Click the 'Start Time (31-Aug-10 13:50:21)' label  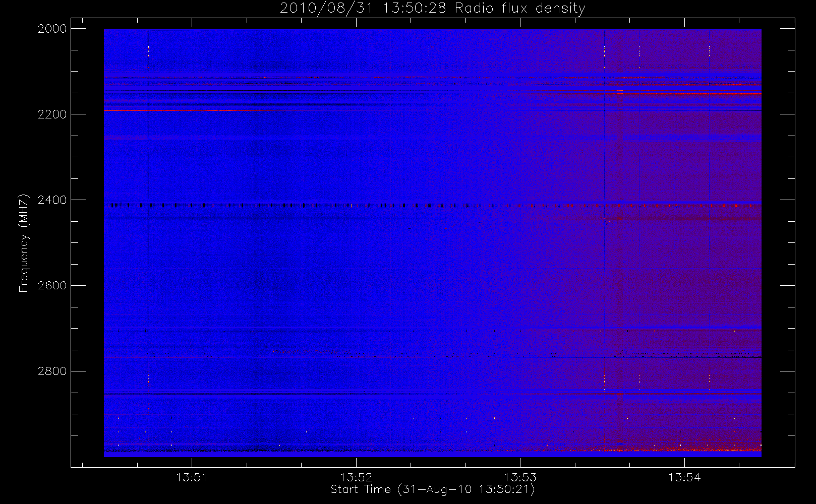pyautogui.click(x=432, y=489)
